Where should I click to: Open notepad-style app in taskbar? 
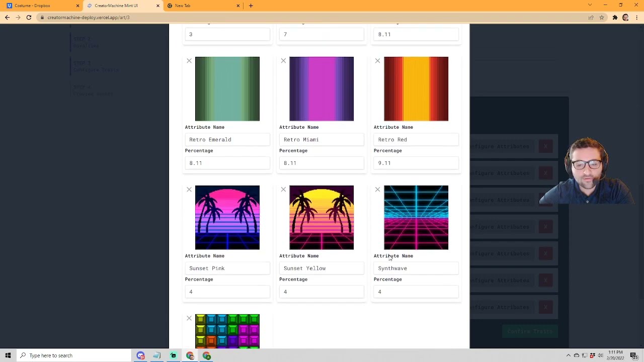157,355
